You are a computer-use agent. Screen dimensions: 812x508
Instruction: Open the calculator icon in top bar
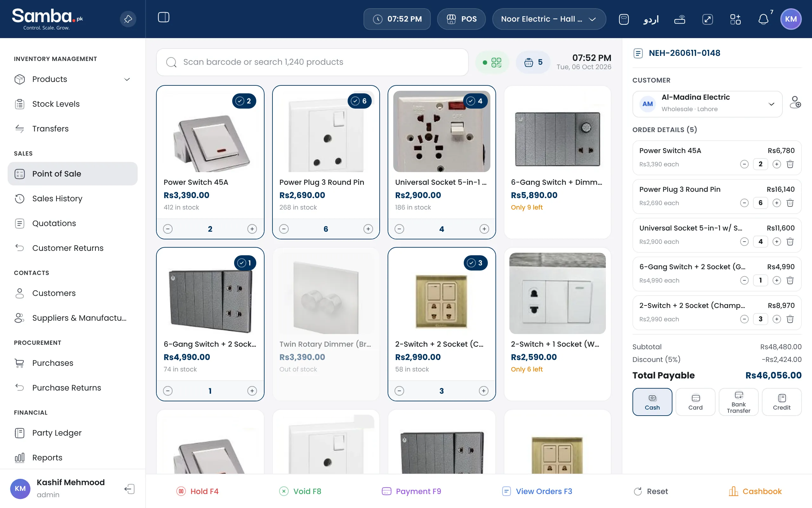623,19
